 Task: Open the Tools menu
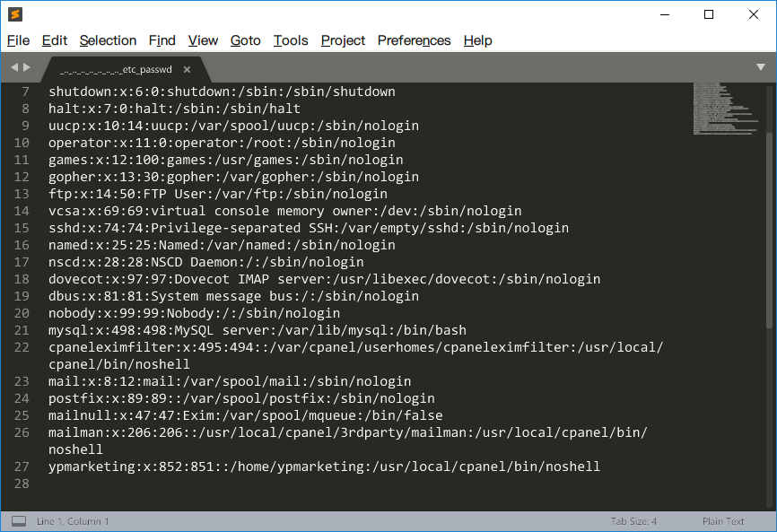(x=291, y=40)
